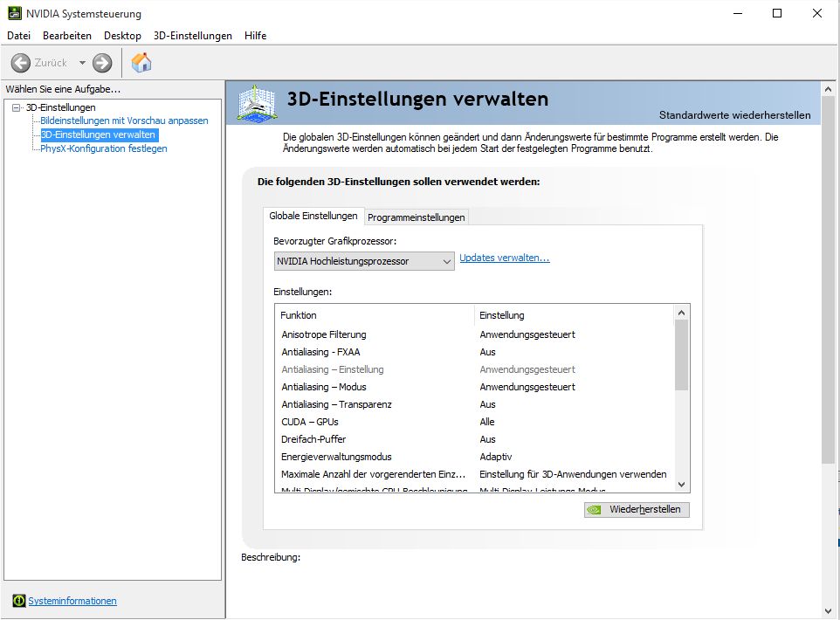
Task: Open the Systeminformationen link
Action: (72, 601)
